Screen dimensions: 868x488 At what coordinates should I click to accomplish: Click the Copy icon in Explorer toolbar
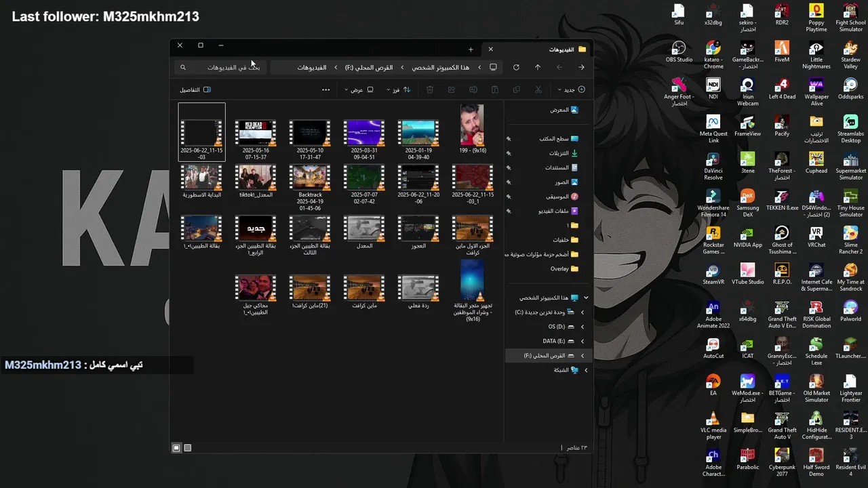click(x=517, y=89)
